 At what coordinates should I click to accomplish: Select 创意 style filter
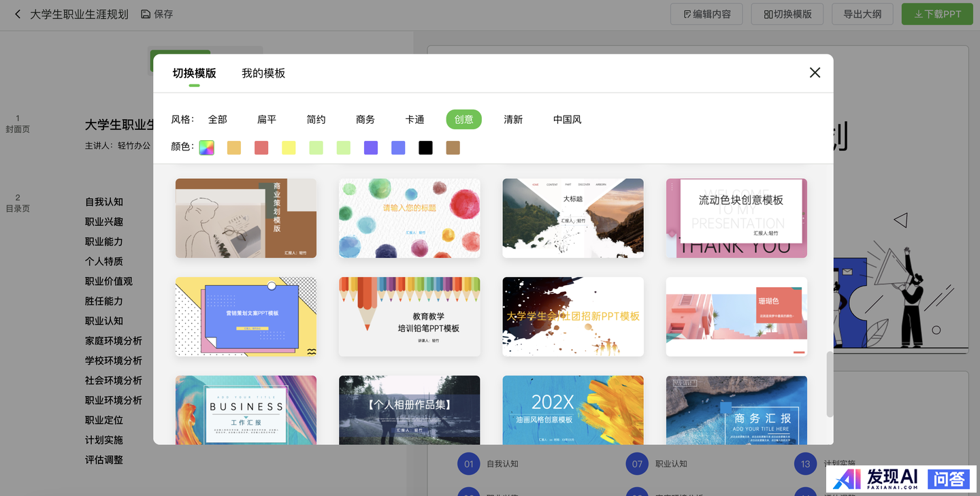(464, 119)
